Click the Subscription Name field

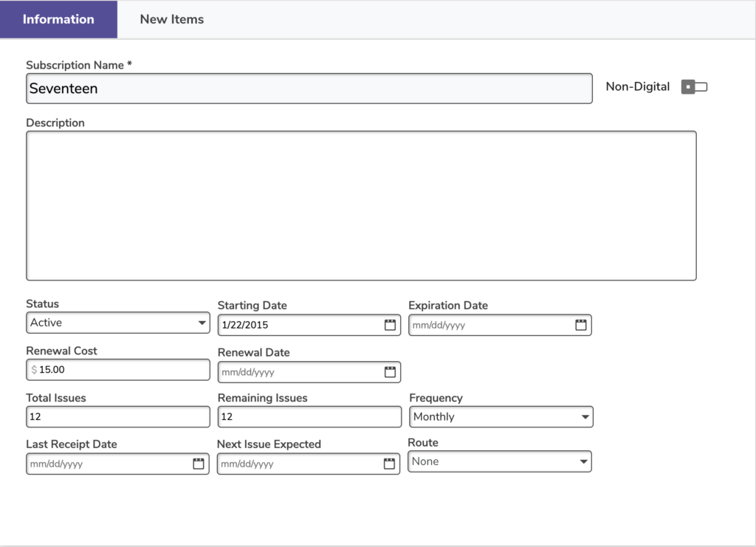click(x=309, y=89)
